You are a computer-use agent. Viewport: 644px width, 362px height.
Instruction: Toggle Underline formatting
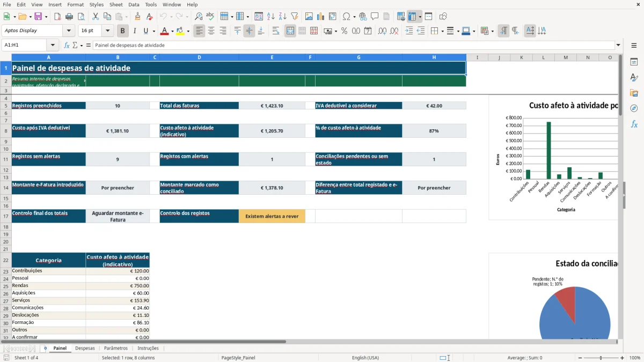146,31
